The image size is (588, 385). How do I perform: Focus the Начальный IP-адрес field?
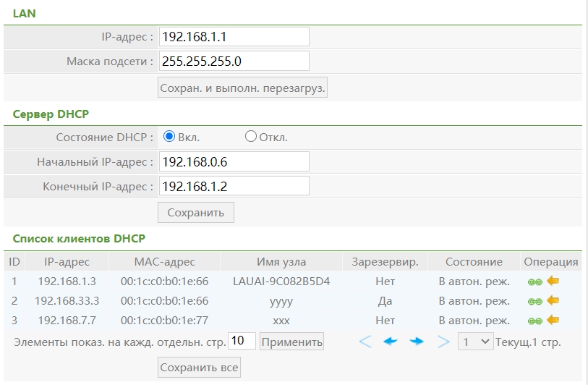pyautogui.click(x=234, y=161)
